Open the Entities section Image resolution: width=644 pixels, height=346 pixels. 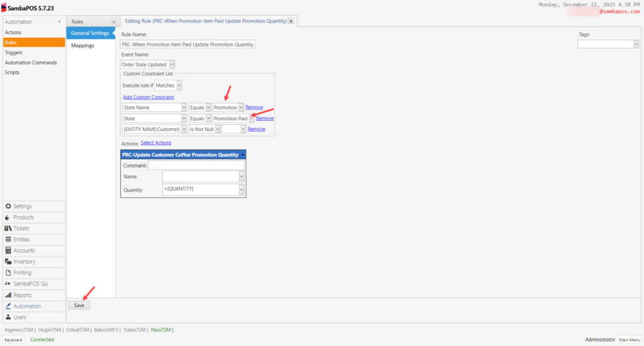pos(21,240)
